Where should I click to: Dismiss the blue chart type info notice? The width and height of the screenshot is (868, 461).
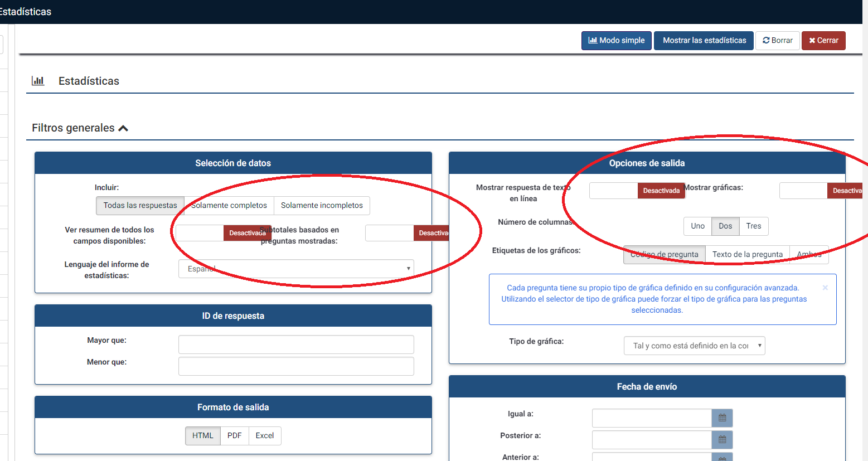[825, 288]
